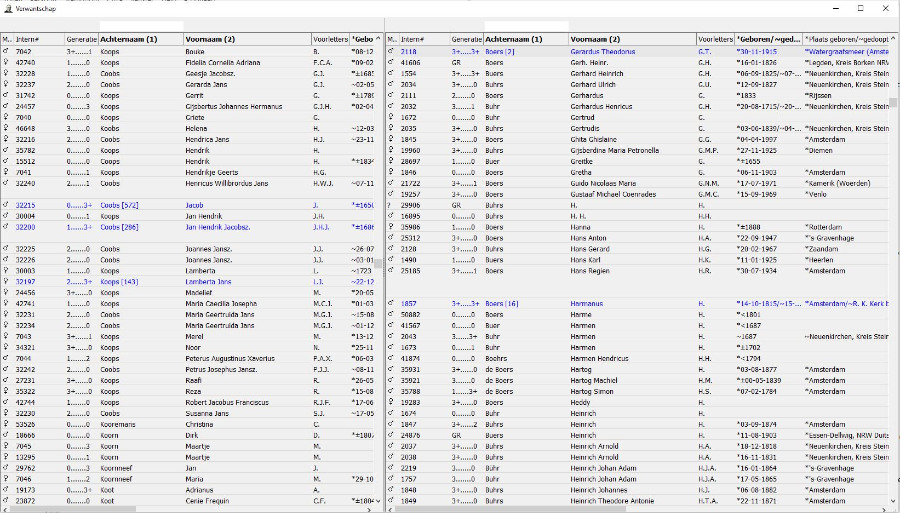Click male icon beside Jacob Coobs row
900x513 pixels.
click(x=6, y=205)
